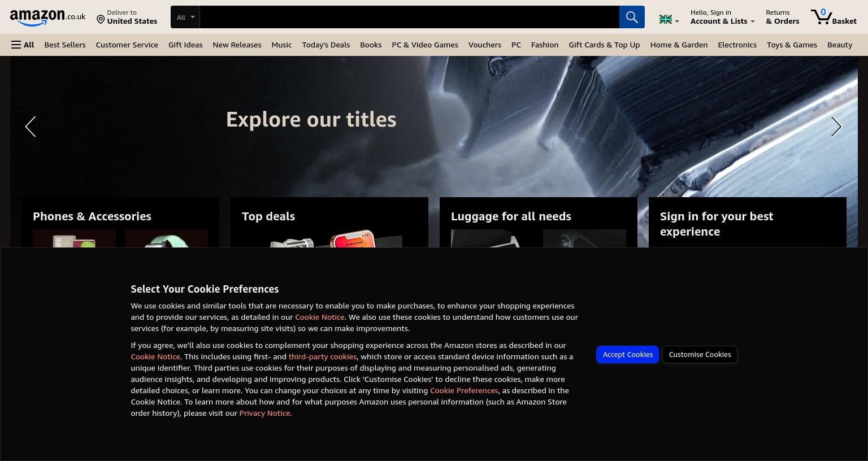Open Electronics category

[737, 45]
